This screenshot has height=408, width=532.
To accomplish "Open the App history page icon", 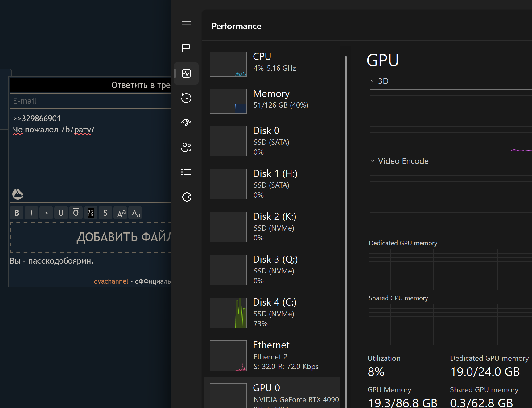I will click(186, 98).
